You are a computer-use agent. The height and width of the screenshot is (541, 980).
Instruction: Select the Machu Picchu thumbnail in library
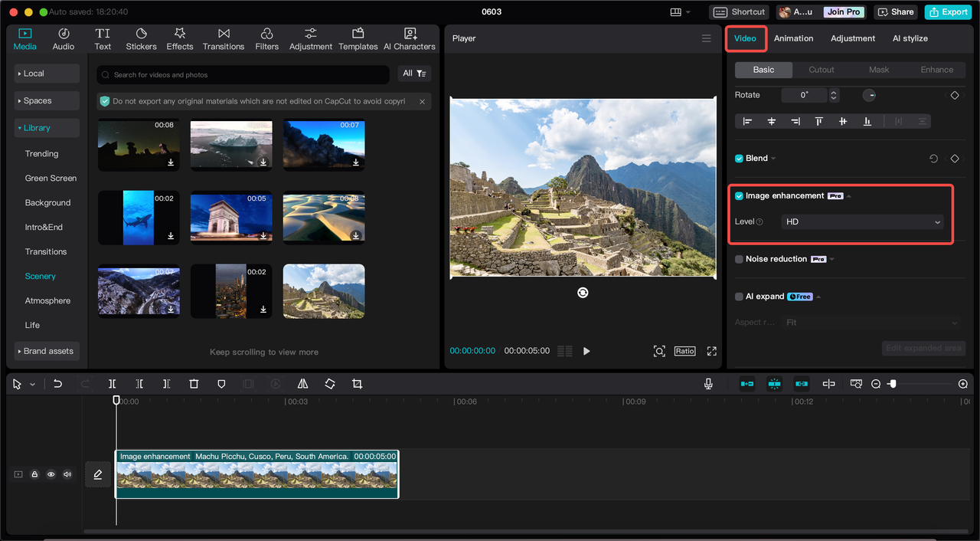(x=324, y=291)
